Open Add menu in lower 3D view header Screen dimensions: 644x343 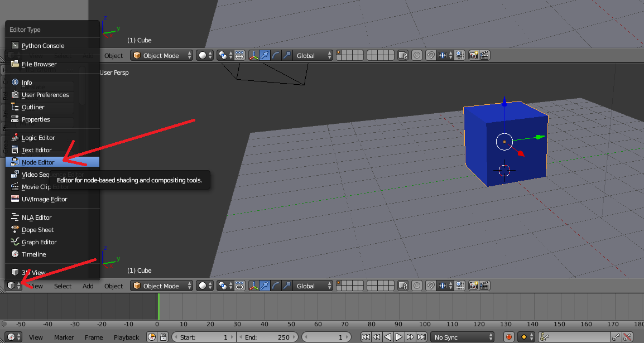[88, 286]
